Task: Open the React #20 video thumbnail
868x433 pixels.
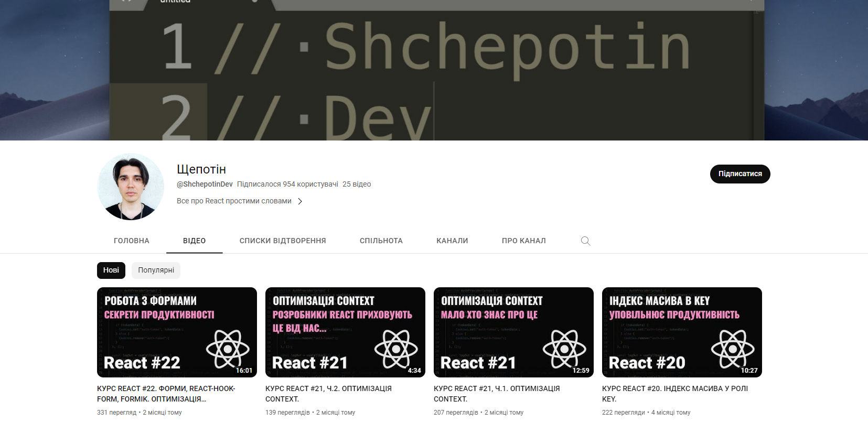Action: (682, 332)
